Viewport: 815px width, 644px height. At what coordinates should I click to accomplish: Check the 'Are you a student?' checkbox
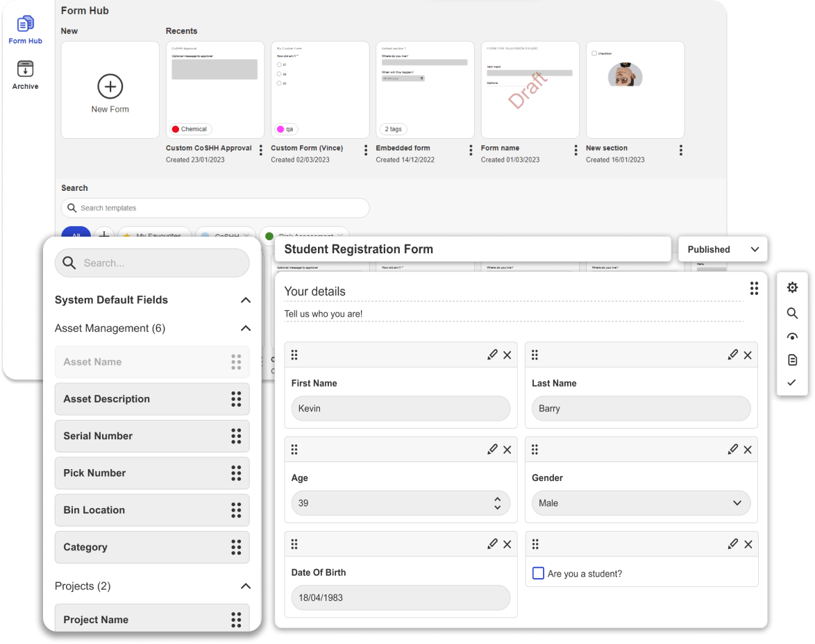click(538, 573)
